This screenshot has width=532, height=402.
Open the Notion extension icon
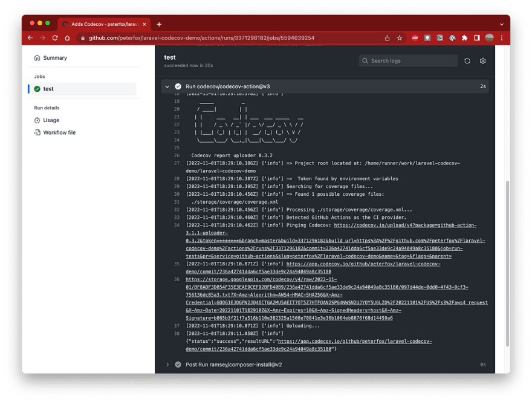pos(440,38)
